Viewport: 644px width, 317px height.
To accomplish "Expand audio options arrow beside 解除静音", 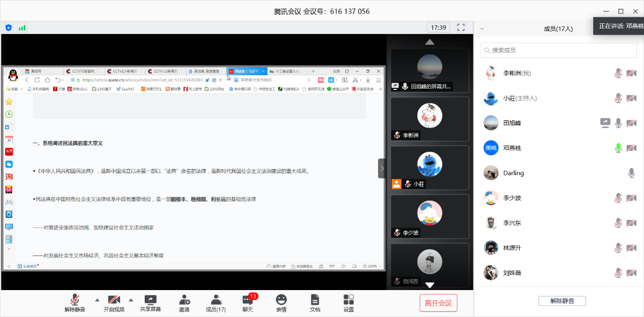I will [97, 299].
